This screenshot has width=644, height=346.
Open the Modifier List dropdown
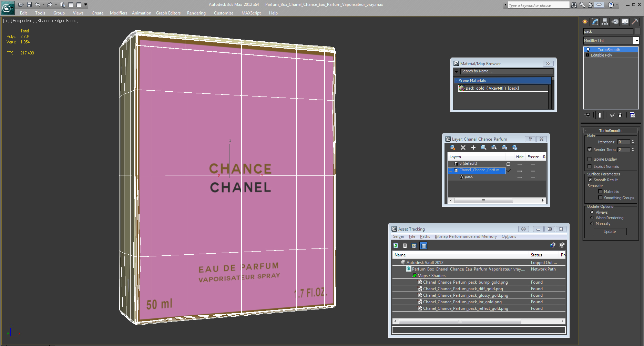[636, 41]
